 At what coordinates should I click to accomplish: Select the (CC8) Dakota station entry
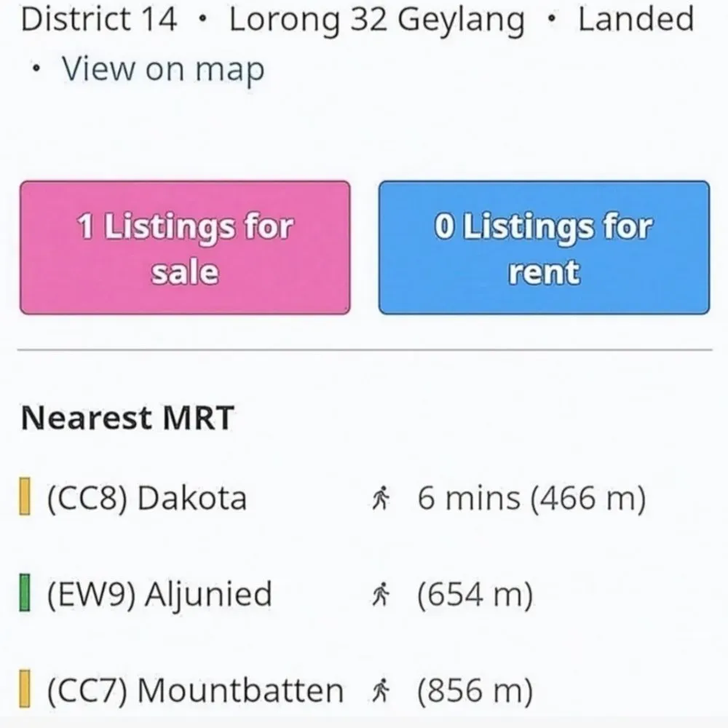tap(147, 499)
